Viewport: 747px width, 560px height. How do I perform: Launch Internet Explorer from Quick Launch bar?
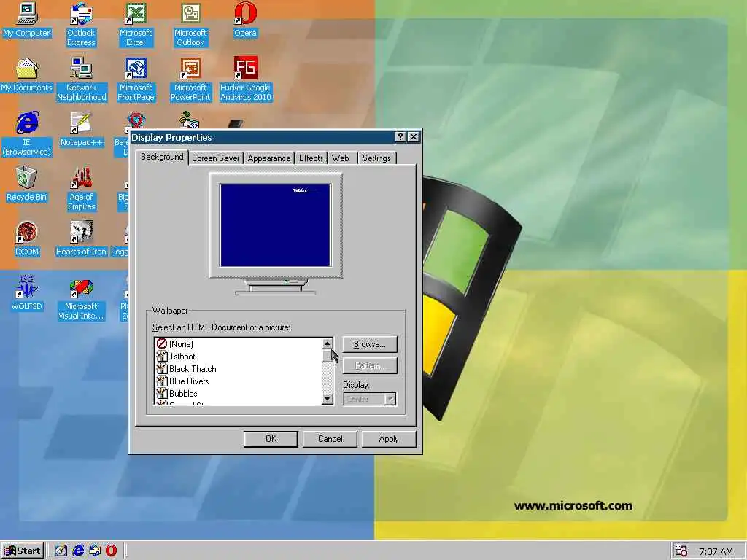click(78, 551)
